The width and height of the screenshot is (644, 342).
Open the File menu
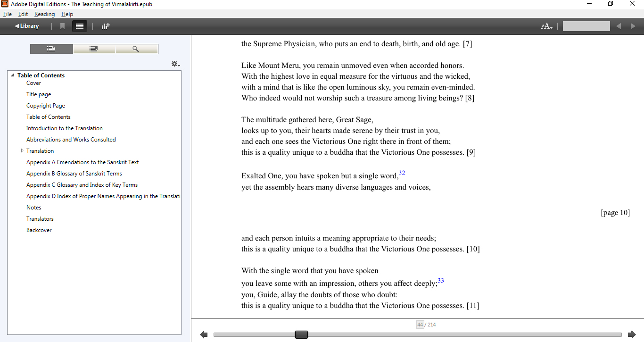[x=7, y=14]
